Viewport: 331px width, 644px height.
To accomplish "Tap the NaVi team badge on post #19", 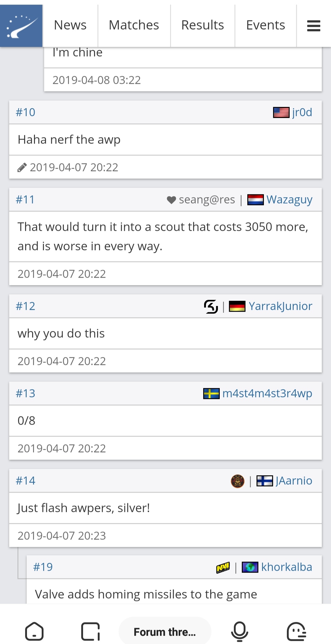I will pos(223,567).
